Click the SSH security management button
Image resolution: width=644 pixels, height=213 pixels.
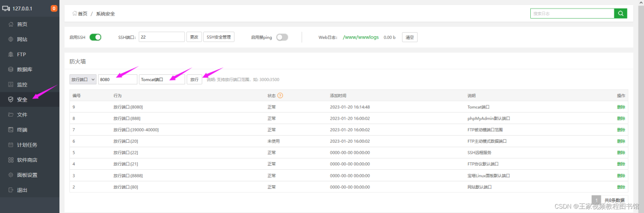coord(219,37)
